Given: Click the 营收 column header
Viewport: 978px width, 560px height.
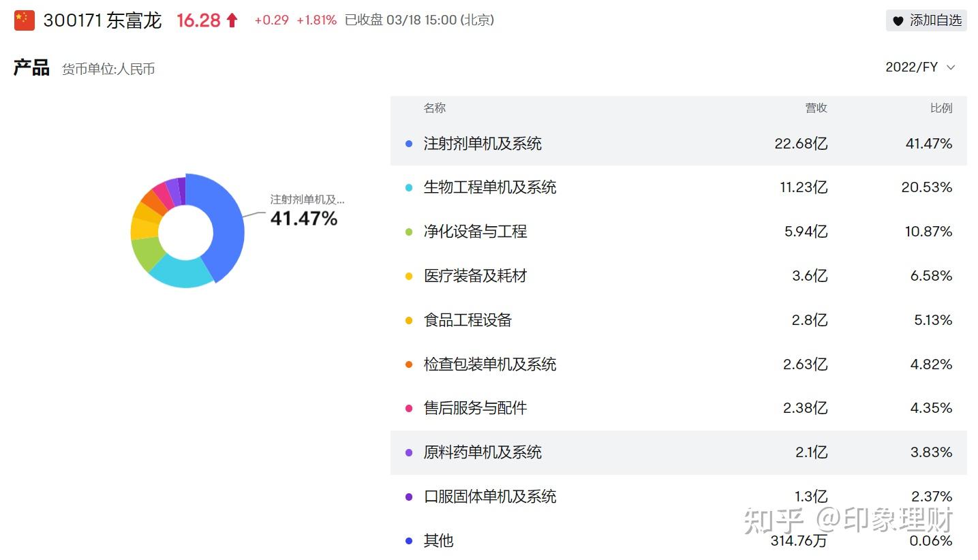Looking at the screenshot, I should [816, 108].
